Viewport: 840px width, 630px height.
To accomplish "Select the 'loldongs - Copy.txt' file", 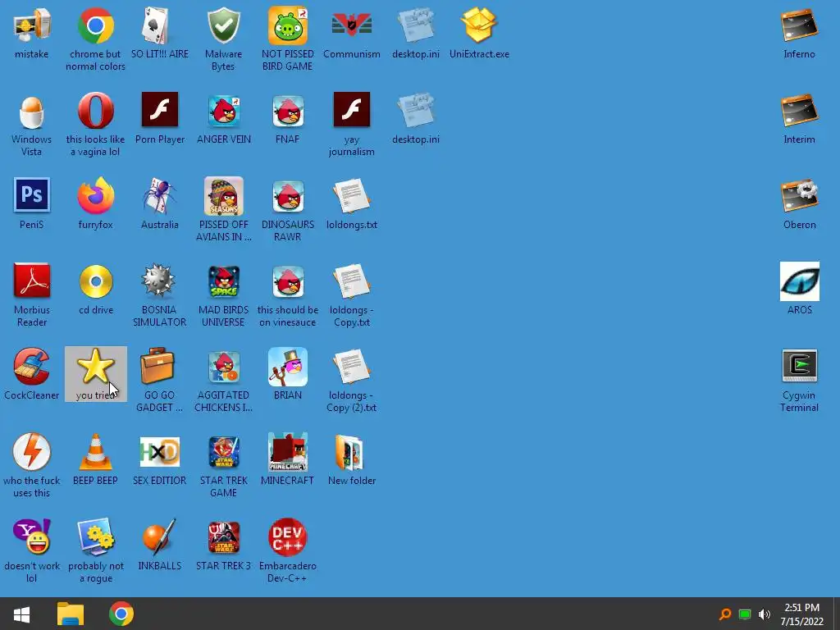I will click(x=351, y=281).
